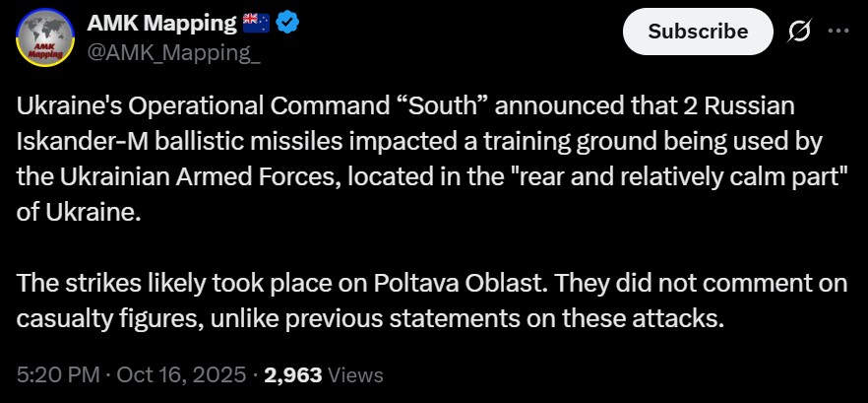
Task: Open the @AMK_Mapping_ handle link
Action: 174,55
